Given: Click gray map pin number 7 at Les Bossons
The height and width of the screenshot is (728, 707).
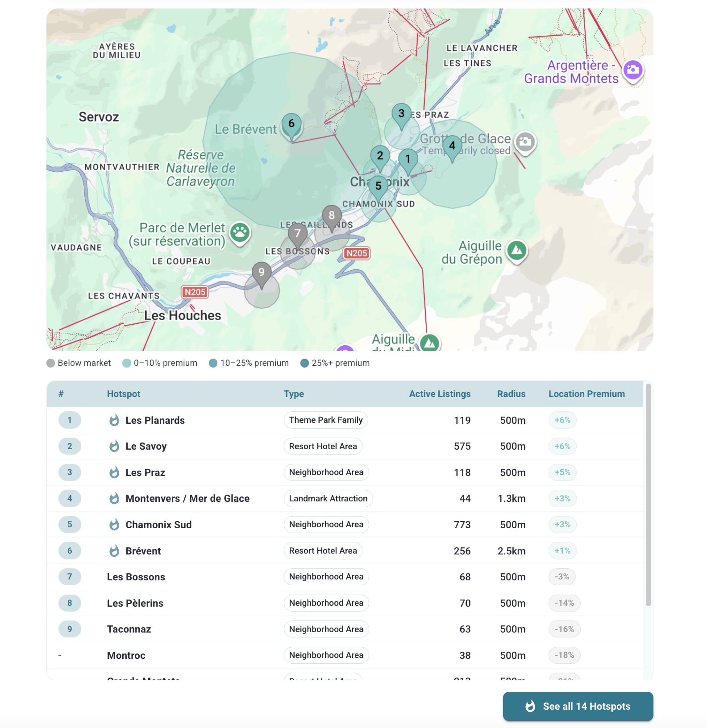Looking at the screenshot, I should pyautogui.click(x=297, y=236).
